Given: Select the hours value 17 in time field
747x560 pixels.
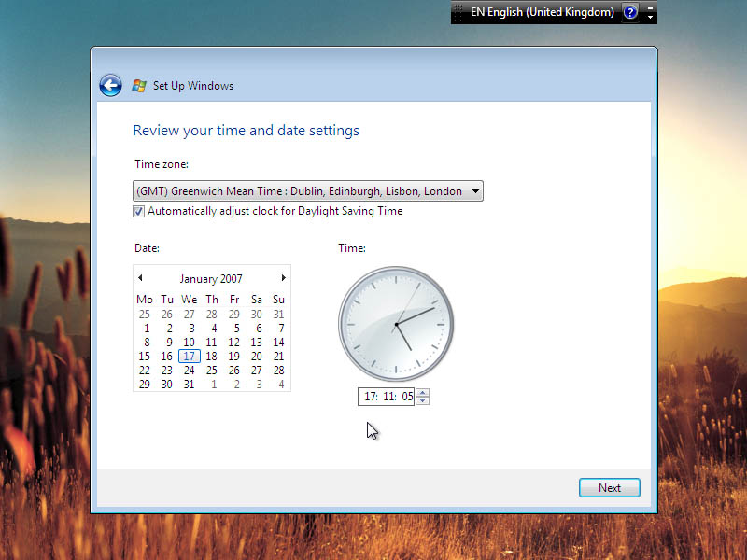Looking at the screenshot, I should click(370, 396).
